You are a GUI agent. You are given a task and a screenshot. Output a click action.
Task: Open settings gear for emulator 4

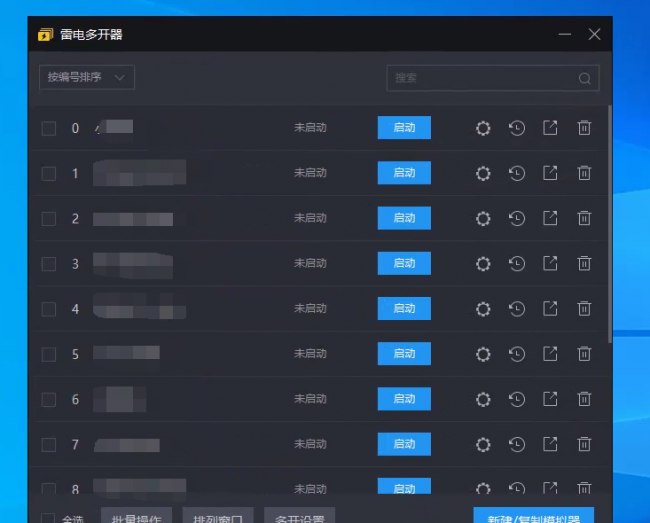[x=483, y=309]
